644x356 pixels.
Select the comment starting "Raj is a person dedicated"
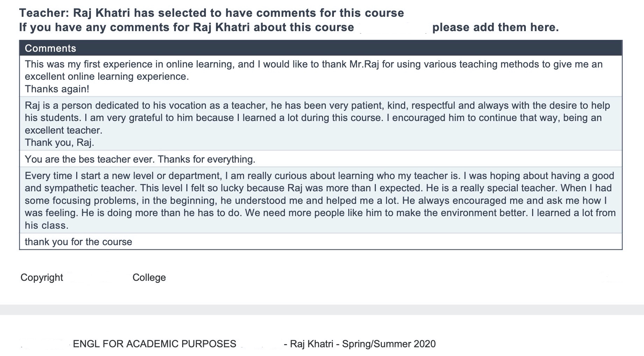[317, 106]
